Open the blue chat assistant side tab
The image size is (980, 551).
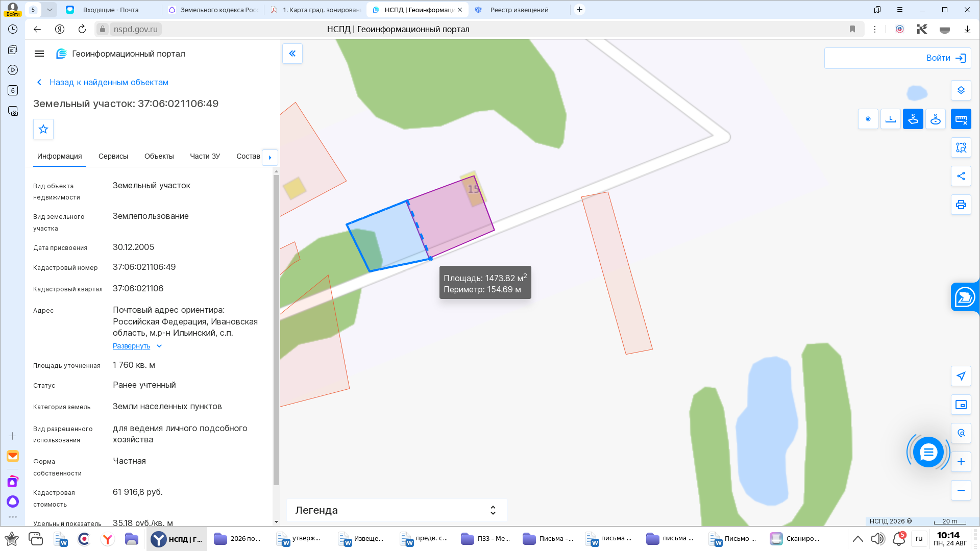pyautogui.click(x=965, y=297)
